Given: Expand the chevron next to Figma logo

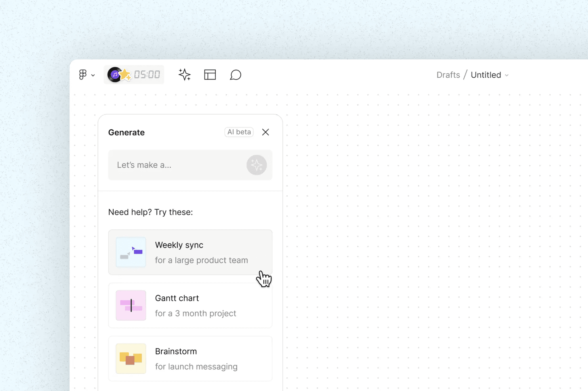Looking at the screenshot, I should 93,75.
